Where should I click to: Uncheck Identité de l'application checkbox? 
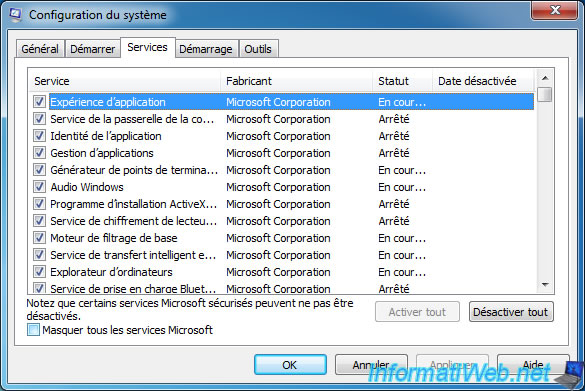[40, 135]
